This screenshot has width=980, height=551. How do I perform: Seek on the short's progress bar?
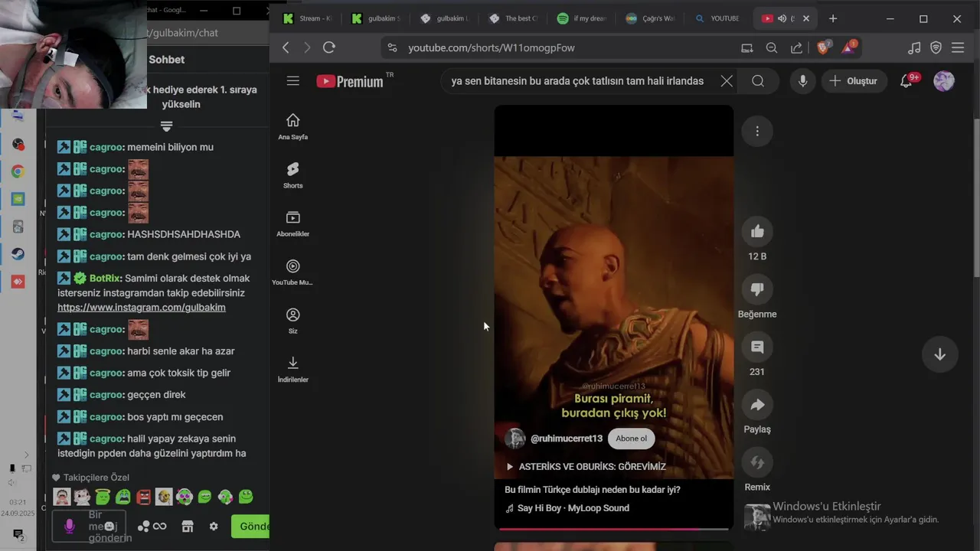coord(613,529)
